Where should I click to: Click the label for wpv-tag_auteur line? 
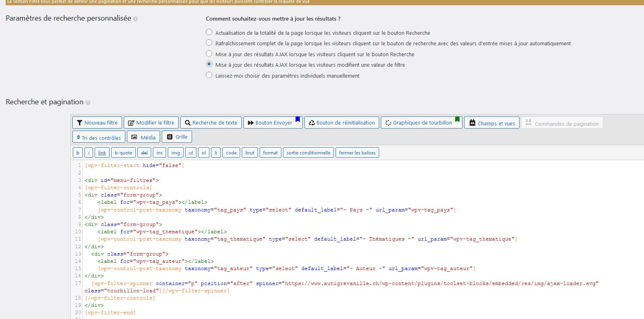click(156, 261)
